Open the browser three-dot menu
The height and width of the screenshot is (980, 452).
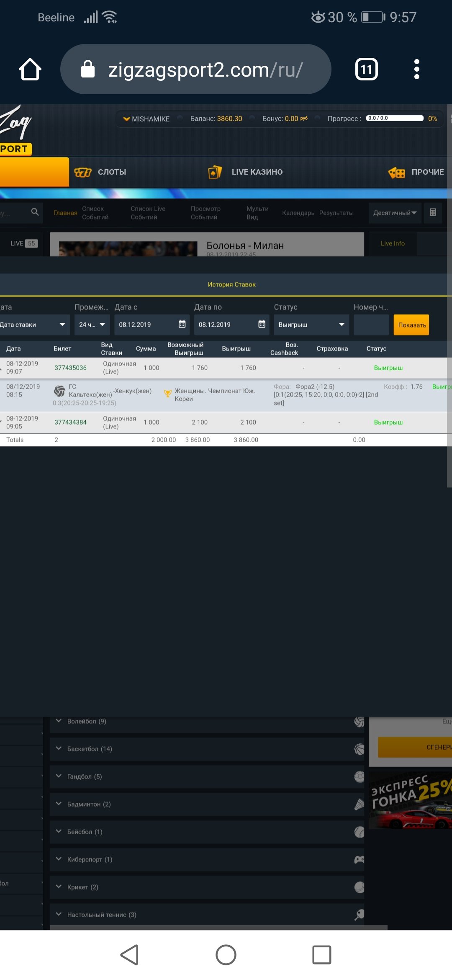pos(416,69)
